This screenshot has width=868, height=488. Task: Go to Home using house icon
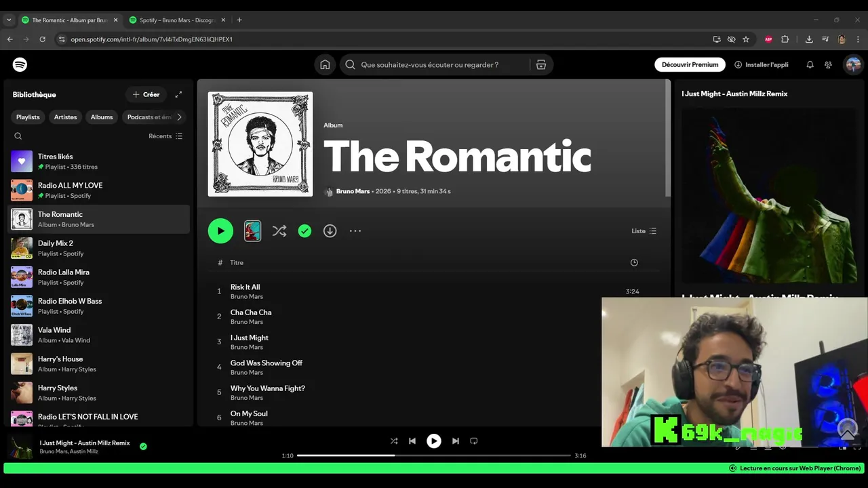tap(325, 64)
